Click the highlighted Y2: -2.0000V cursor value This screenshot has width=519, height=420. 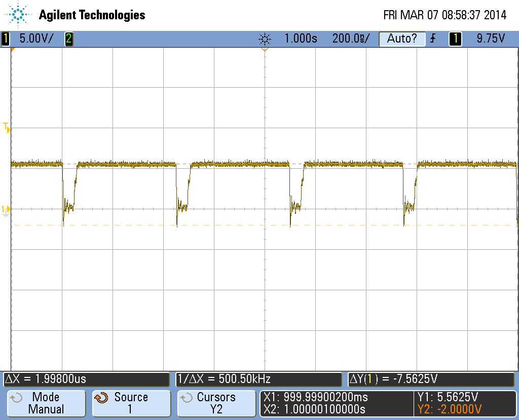coord(450,409)
